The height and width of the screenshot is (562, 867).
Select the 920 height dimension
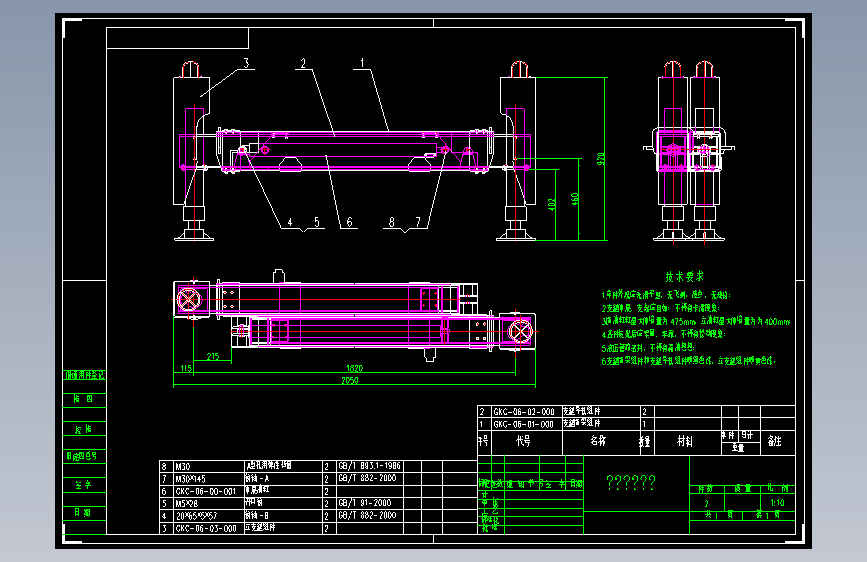pos(601,159)
